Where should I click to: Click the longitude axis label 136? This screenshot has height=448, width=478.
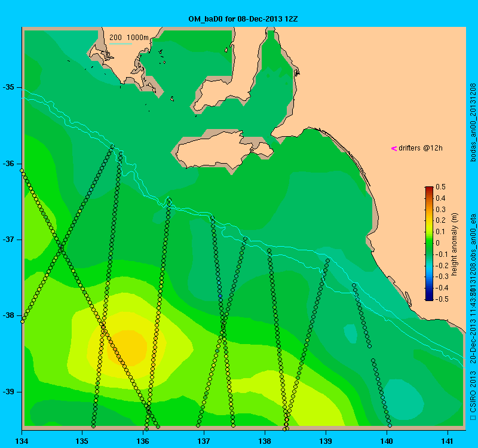(x=143, y=441)
